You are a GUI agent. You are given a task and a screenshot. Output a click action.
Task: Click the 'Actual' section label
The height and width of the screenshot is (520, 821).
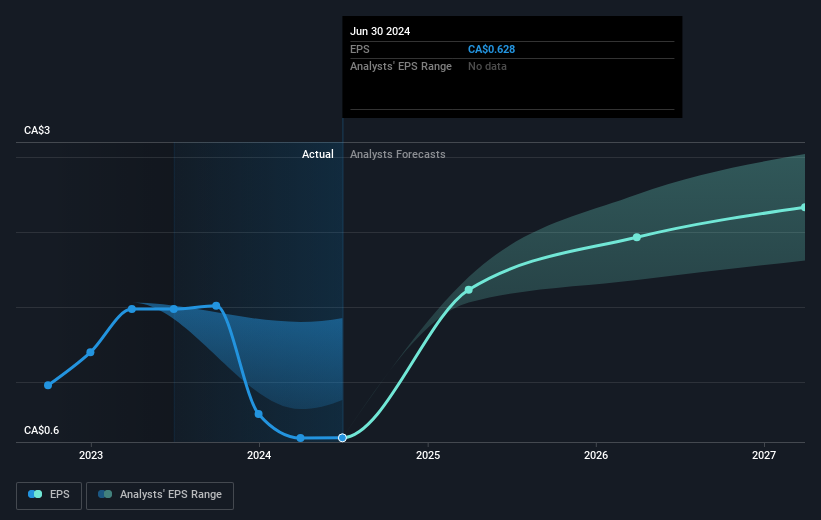[318, 154]
